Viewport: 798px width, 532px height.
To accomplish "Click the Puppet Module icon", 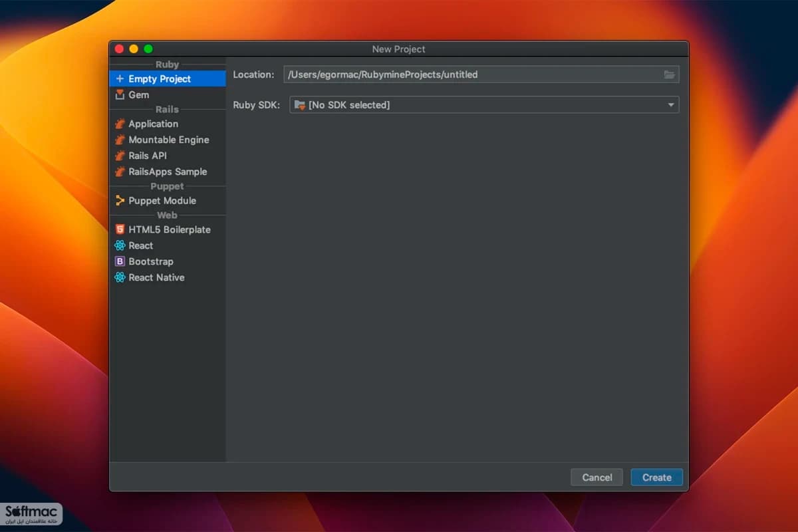I will pyautogui.click(x=120, y=200).
